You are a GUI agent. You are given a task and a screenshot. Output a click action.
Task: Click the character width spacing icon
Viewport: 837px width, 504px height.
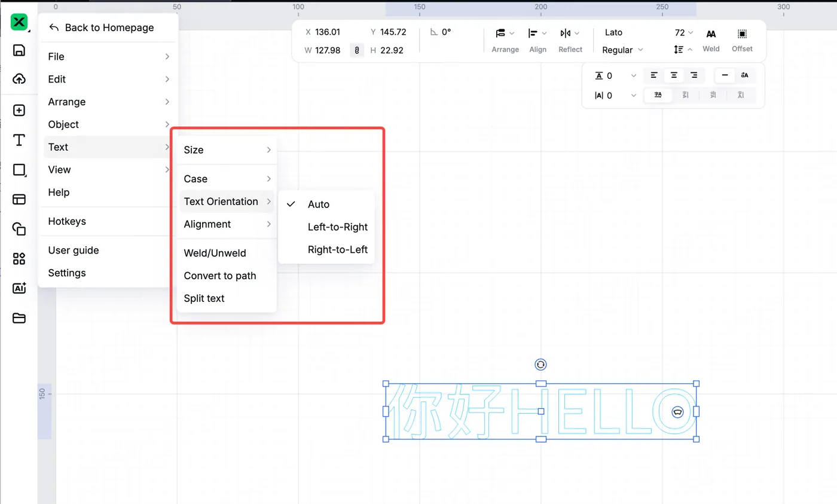click(599, 95)
